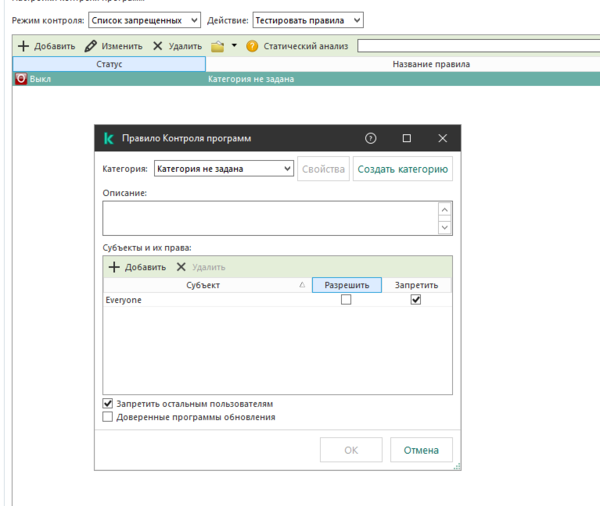Click the dialog resize grip
The height and width of the screenshot is (506, 600).
pos(457,467)
